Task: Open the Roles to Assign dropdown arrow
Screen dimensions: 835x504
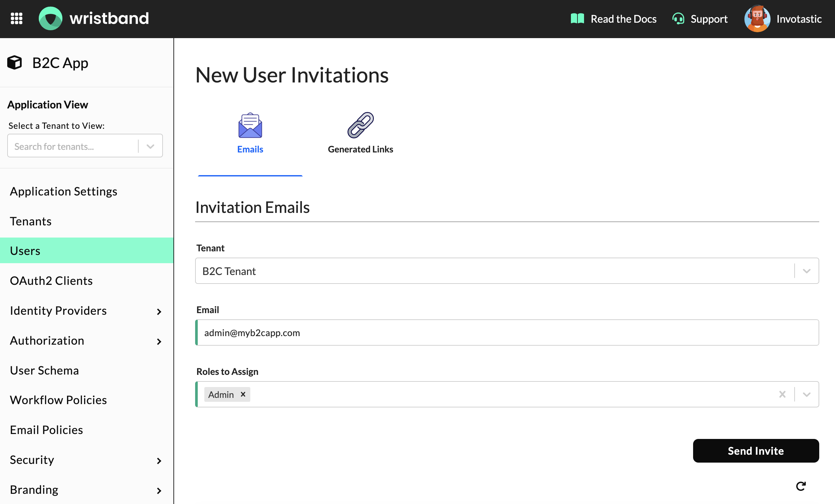Action: [806, 394]
